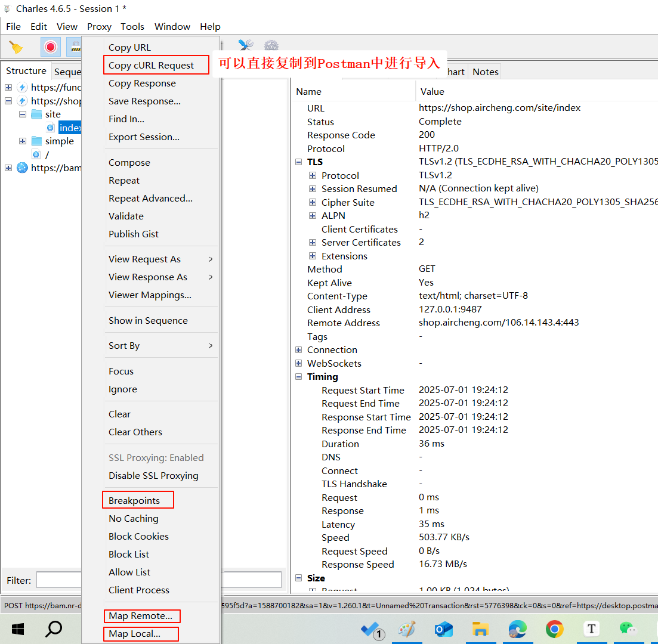658x644 pixels.
Task: Open Outlook from the taskbar
Action: [x=444, y=629]
